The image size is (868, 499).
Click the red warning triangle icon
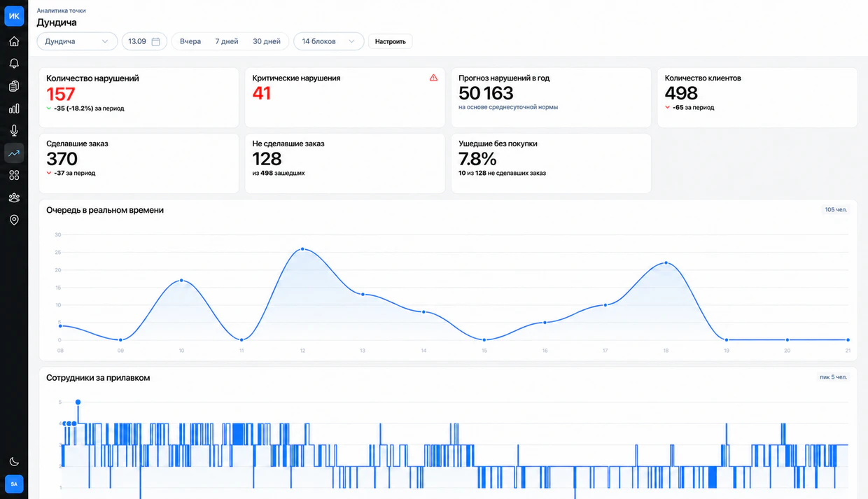[433, 78]
